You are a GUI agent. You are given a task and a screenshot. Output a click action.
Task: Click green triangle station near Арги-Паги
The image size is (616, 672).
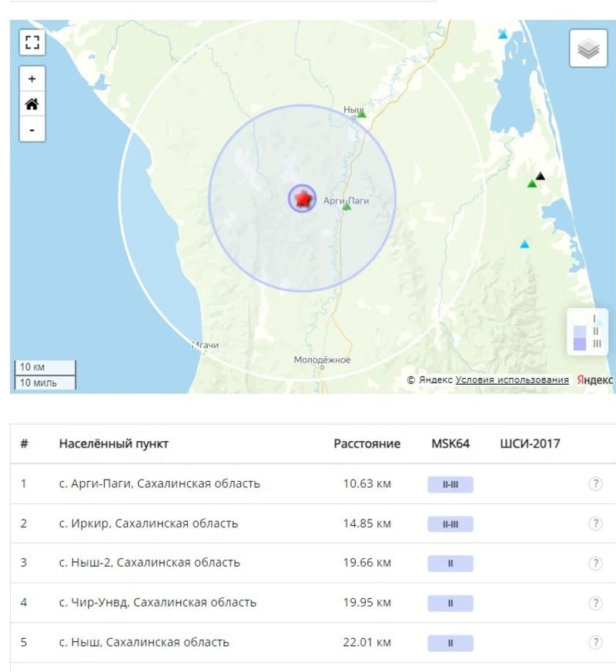point(346,207)
